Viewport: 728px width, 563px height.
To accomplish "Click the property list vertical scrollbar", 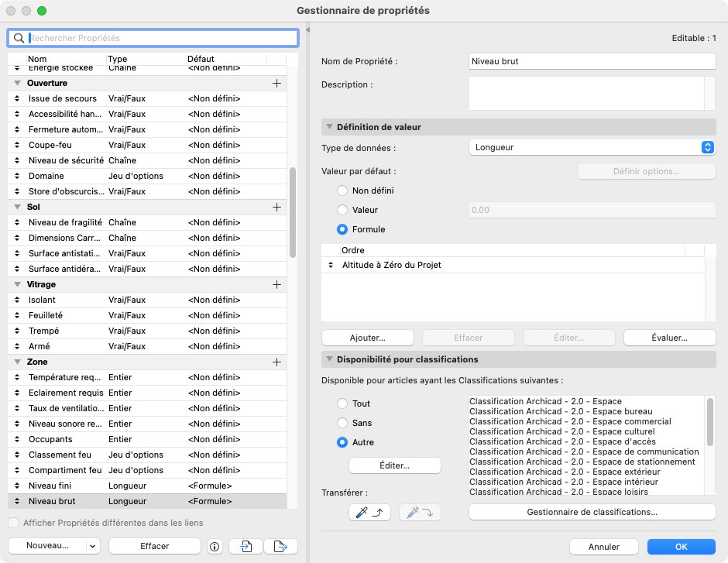I will coord(293,212).
